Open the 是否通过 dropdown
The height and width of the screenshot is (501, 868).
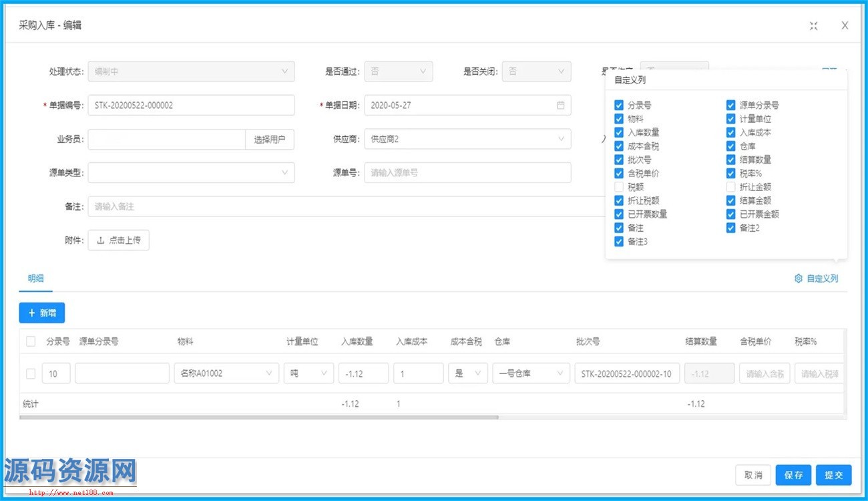[x=399, y=71]
